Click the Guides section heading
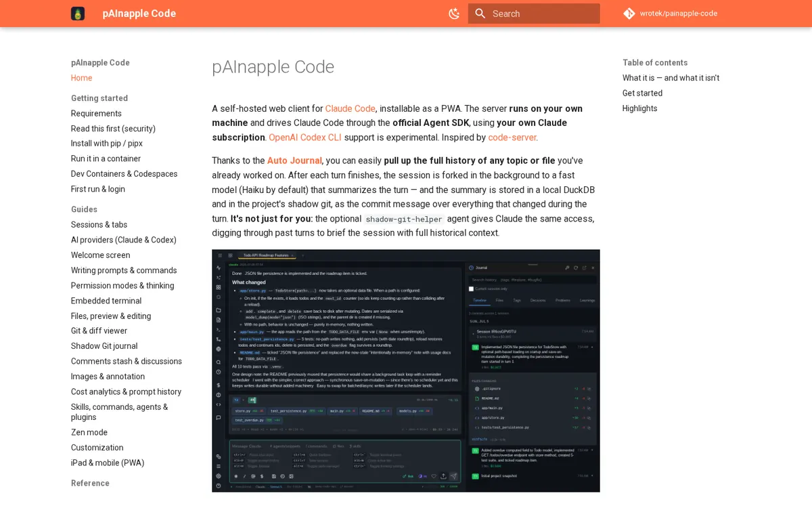Image resolution: width=812 pixels, height=508 pixels. pos(84,209)
